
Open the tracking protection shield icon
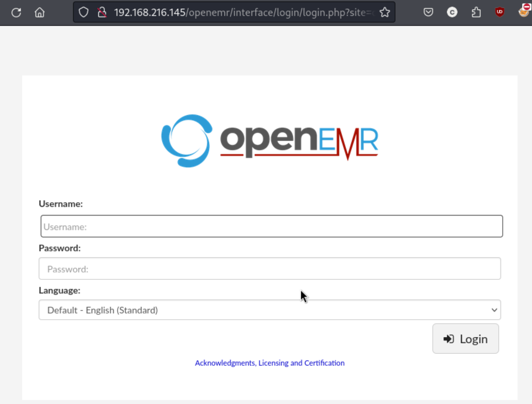pyautogui.click(x=83, y=12)
